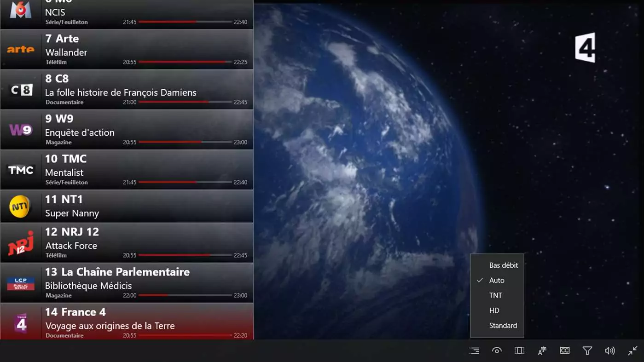Open the channel list icon in toolbar
The height and width of the screenshot is (362, 644).
click(474, 351)
